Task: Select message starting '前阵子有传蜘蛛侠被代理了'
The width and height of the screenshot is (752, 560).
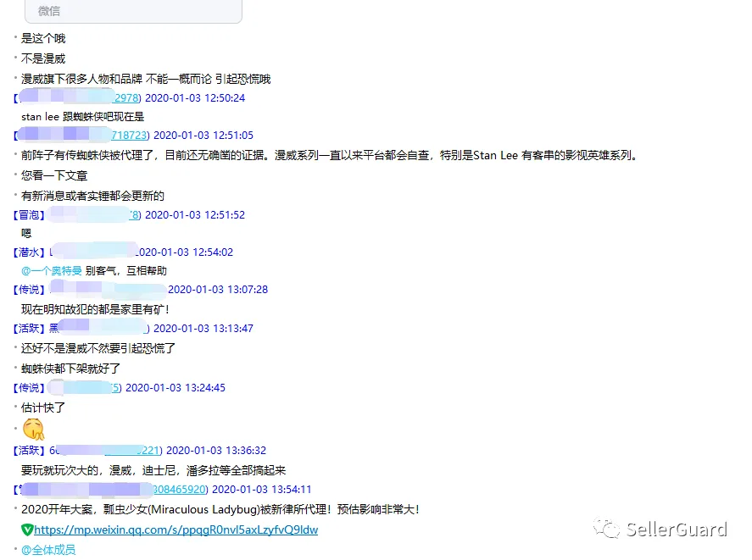Action: point(329,155)
